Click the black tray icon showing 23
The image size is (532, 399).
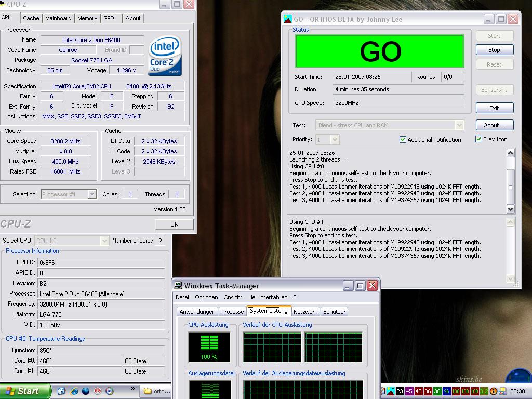400,391
